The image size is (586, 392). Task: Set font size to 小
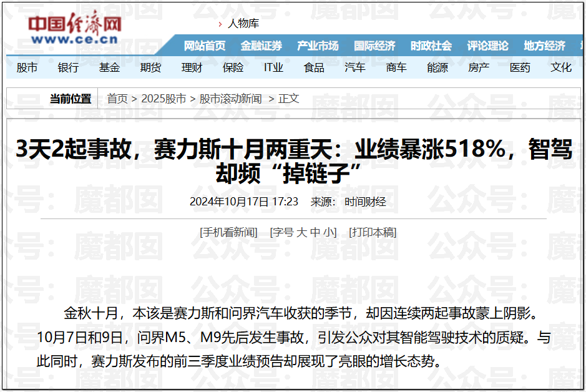[x=328, y=232]
